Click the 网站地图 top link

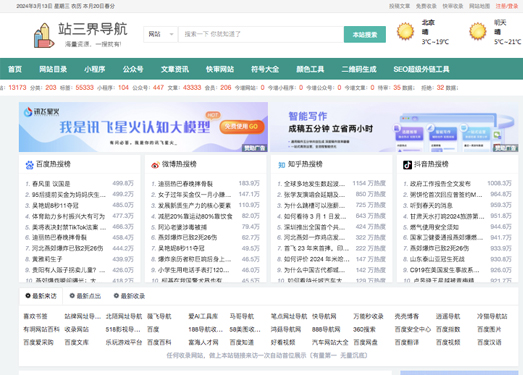tap(480, 6)
